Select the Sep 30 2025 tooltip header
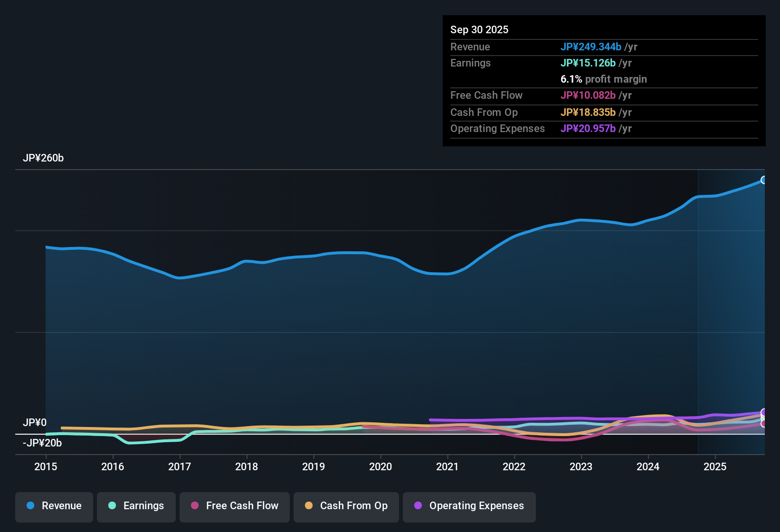Image resolution: width=780 pixels, height=532 pixels. point(479,29)
